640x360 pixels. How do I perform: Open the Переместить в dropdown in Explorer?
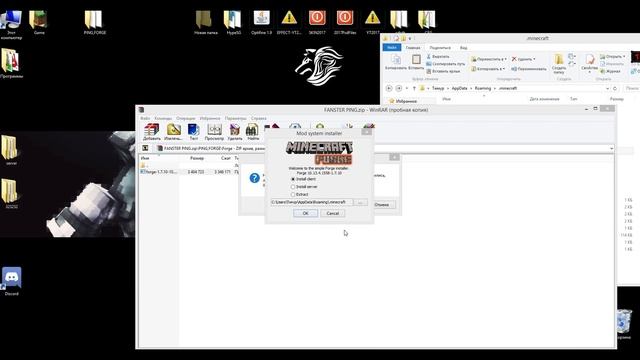coord(489,59)
